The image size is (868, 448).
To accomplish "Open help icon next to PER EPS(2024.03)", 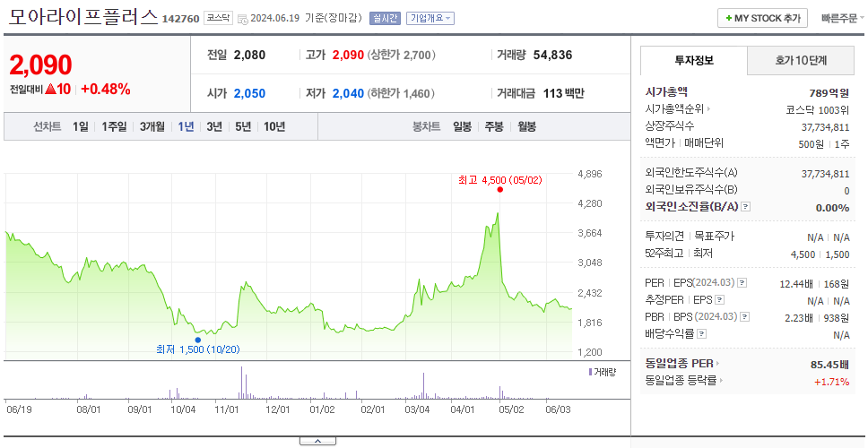I will click(742, 283).
